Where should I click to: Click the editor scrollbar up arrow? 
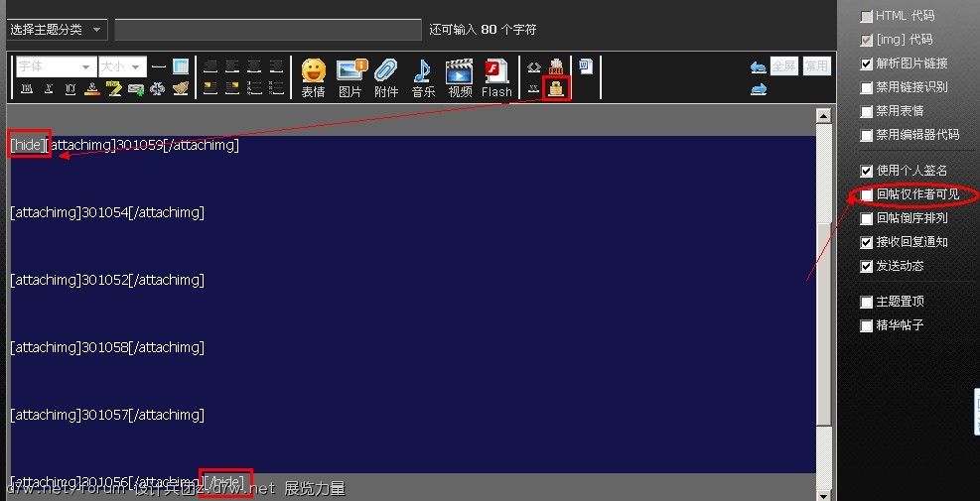pyautogui.click(x=824, y=115)
